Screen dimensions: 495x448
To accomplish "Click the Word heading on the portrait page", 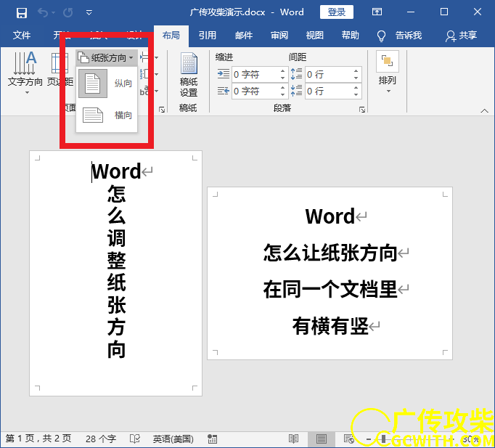I will pos(116,171).
